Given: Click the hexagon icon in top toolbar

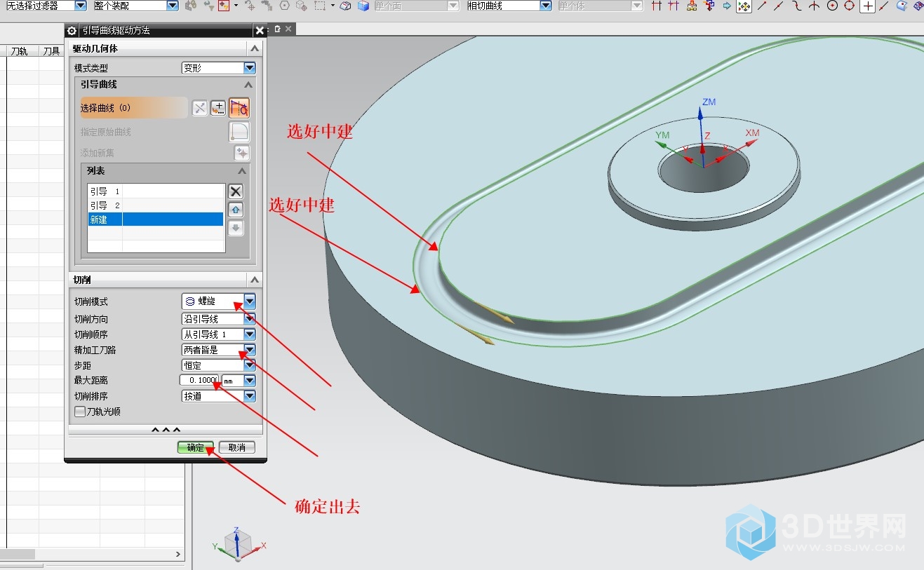Looking at the screenshot, I should coord(284,6).
